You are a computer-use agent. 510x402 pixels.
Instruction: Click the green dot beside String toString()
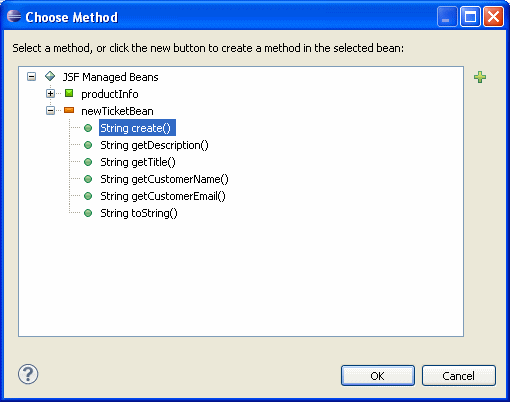click(88, 213)
